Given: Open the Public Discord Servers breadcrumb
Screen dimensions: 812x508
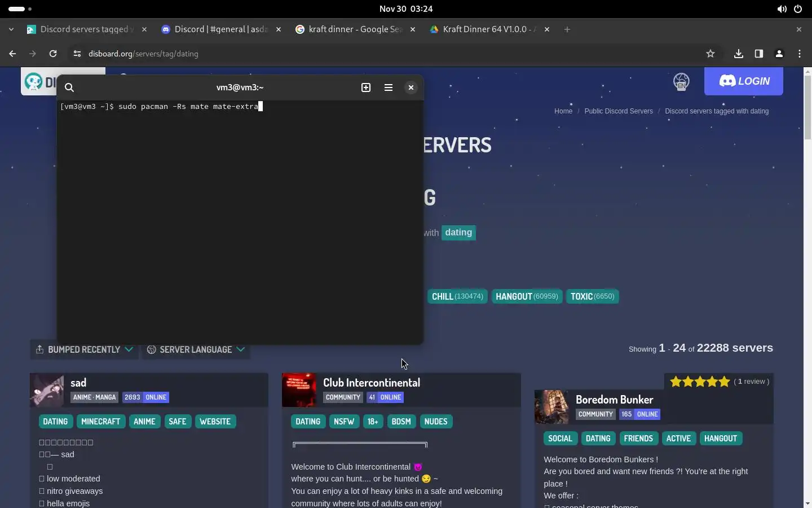Looking at the screenshot, I should click(619, 111).
